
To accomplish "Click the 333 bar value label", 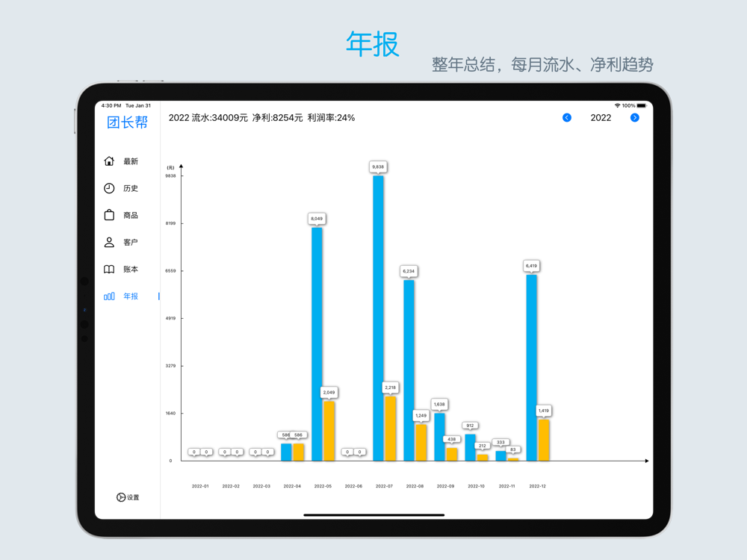I will 500,442.
